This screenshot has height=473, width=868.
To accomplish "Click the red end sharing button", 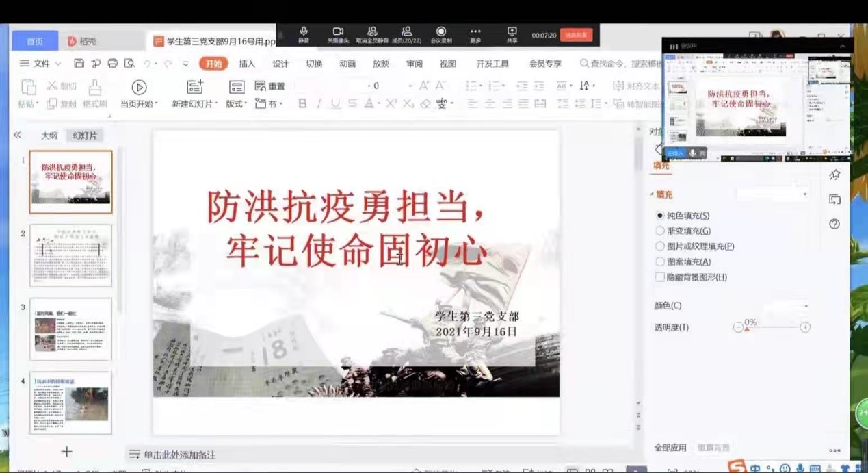I will tap(576, 35).
